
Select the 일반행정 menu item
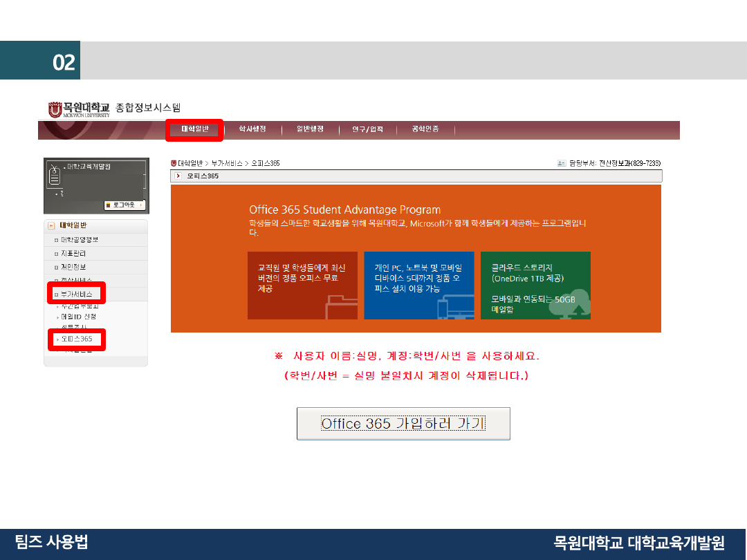click(310, 129)
